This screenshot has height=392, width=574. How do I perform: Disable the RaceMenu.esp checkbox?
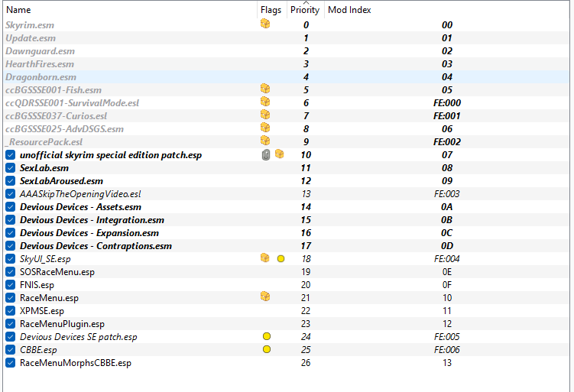(x=11, y=298)
